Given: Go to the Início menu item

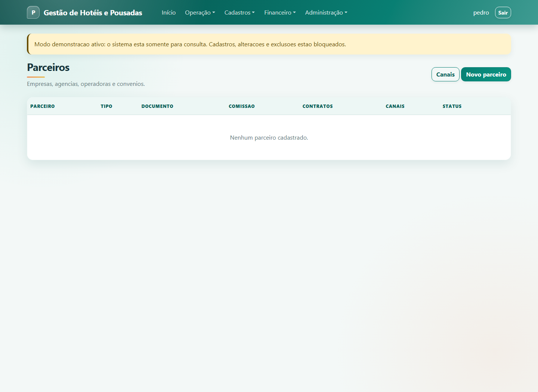Looking at the screenshot, I should 168,12.
